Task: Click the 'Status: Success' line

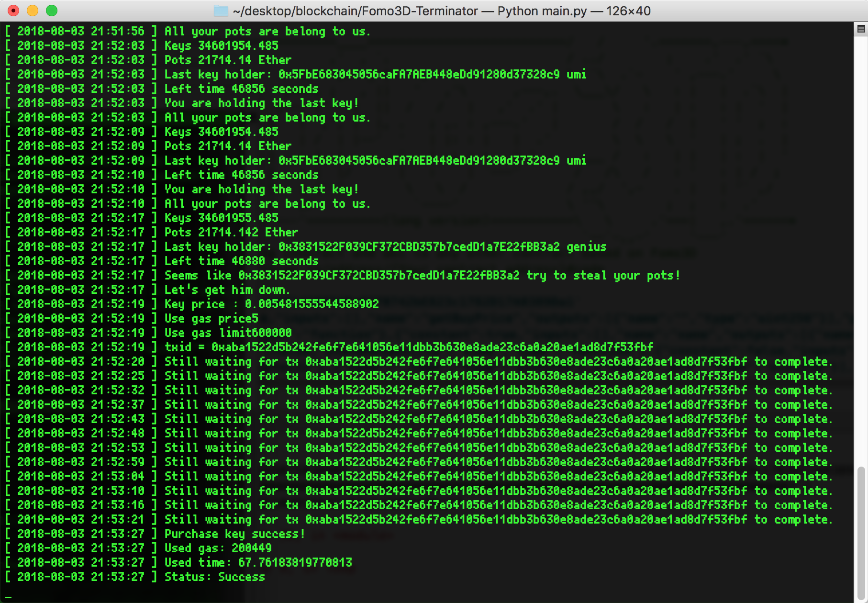Action: 135,577
